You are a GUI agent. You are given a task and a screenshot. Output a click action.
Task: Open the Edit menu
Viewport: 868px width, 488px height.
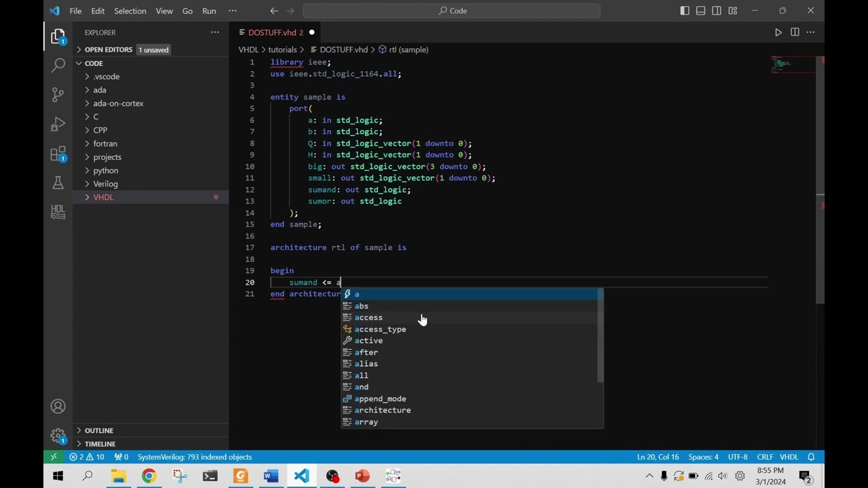tap(98, 11)
